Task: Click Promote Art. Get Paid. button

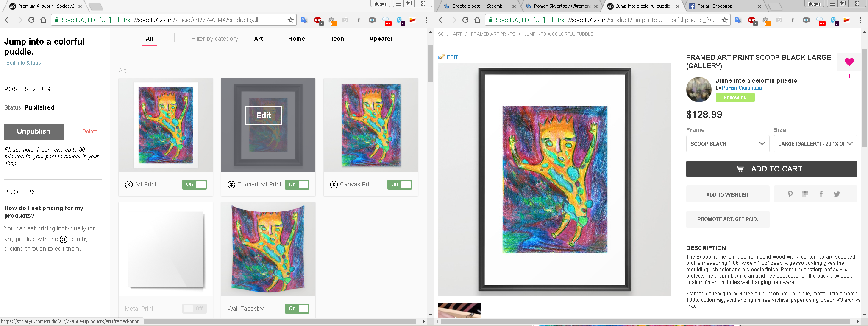Action: [728, 219]
